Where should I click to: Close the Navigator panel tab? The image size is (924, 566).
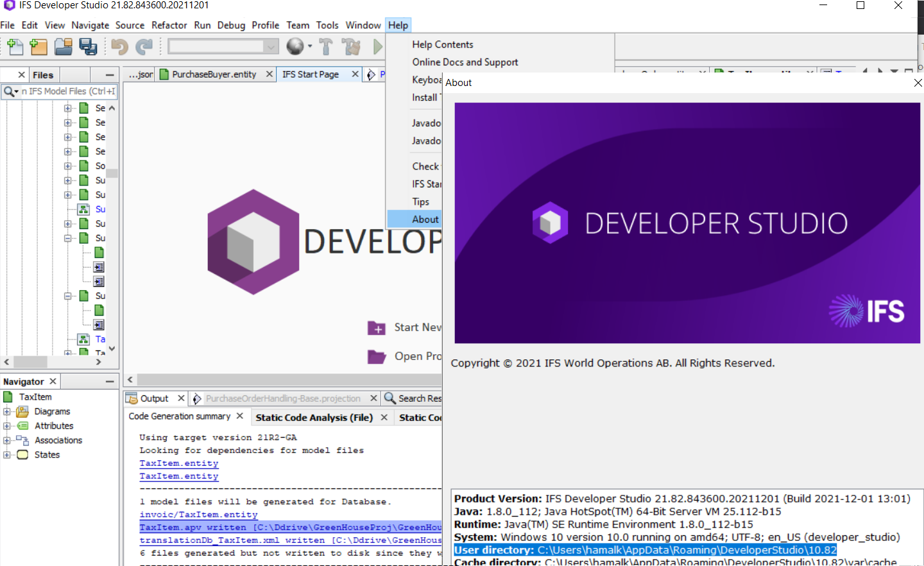53,381
